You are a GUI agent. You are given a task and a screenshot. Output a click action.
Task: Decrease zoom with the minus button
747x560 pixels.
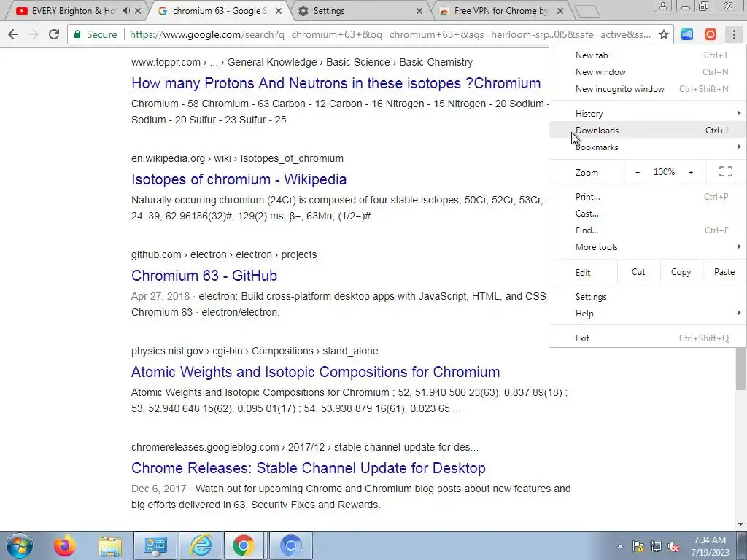click(x=638, y=172)
